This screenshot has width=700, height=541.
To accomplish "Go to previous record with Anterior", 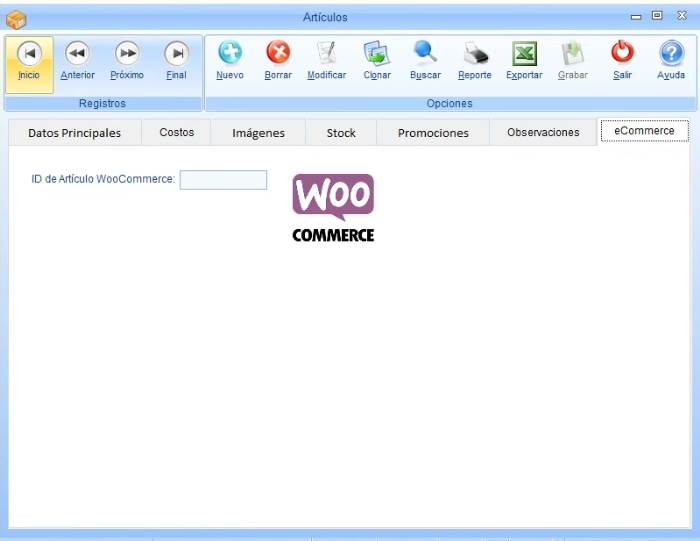I will point(78,61).
